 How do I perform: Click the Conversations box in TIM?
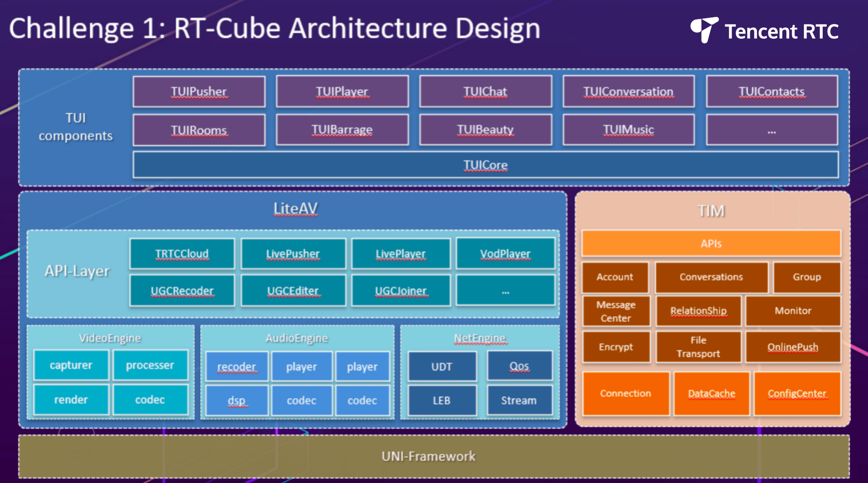coord(711,277)
